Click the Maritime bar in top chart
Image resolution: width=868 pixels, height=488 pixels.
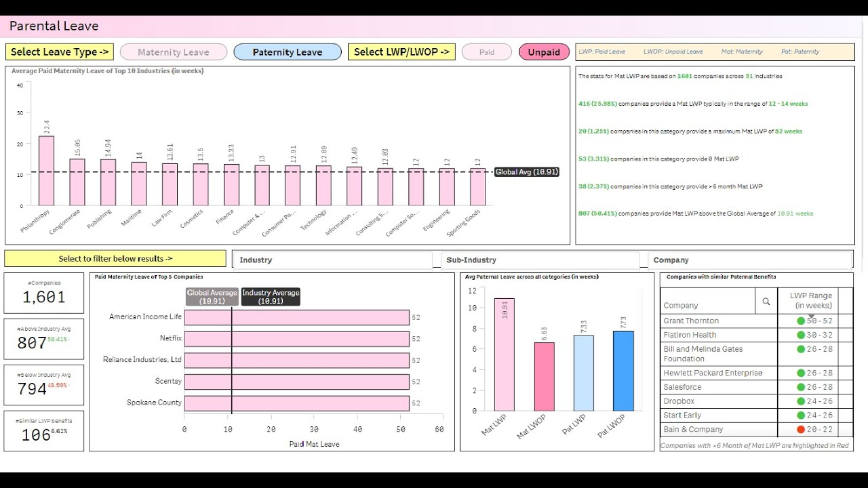(x=139, y=184)
